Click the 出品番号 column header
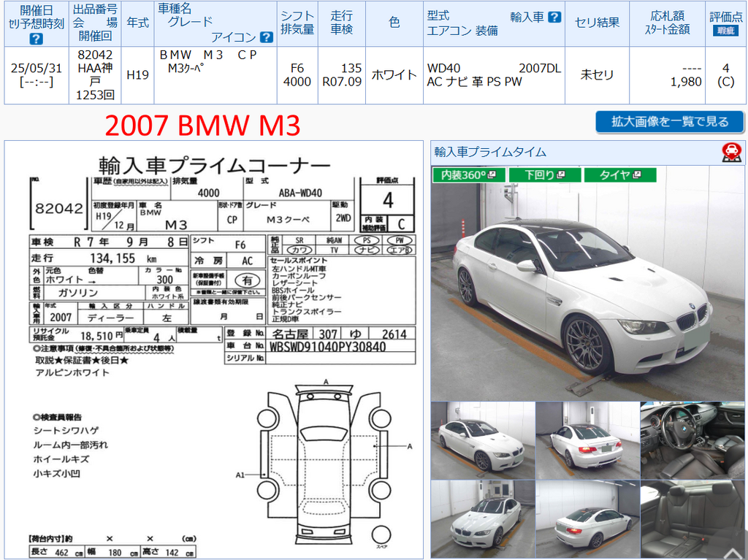 point(95,9)
